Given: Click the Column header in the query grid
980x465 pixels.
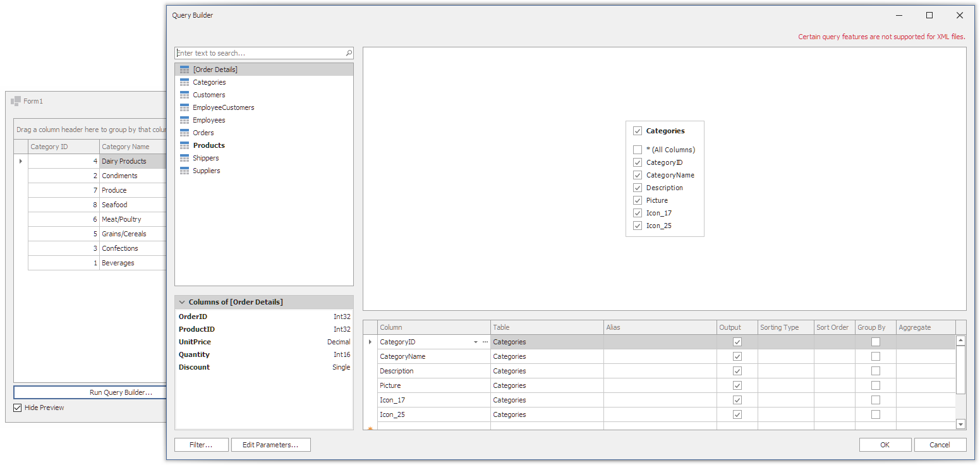Looking at the screenshot, I should tap(434, 327).
